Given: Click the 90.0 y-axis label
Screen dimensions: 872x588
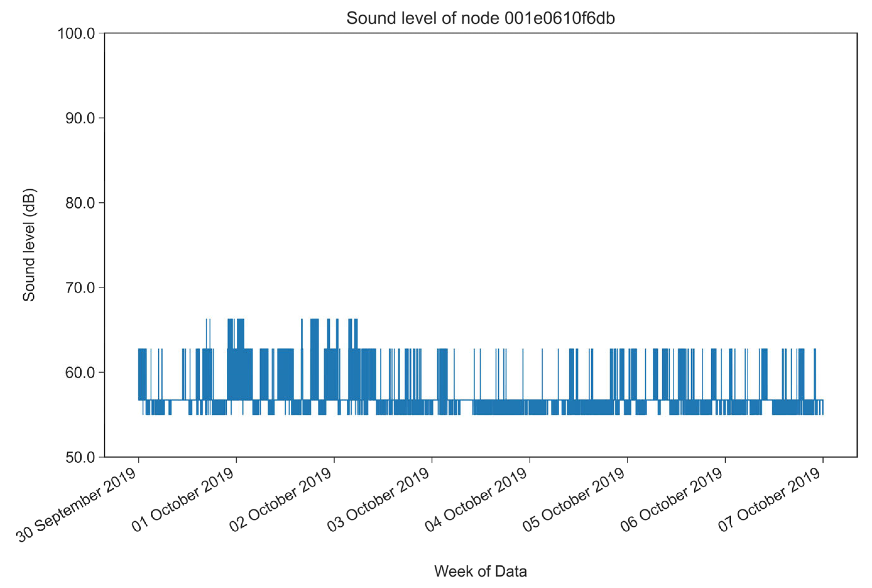Looking at the screenshot, I should coord(80,118).
